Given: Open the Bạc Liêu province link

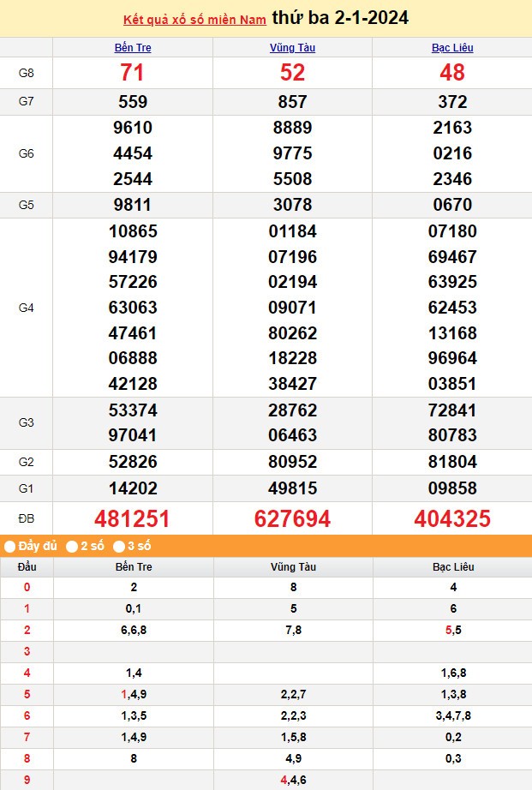Looking at the screenshot, I should (x=452, y=48).
